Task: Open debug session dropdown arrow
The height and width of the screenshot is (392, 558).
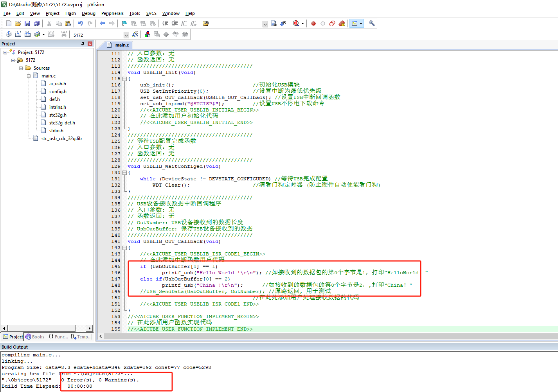Action: (x=302, y=24)
